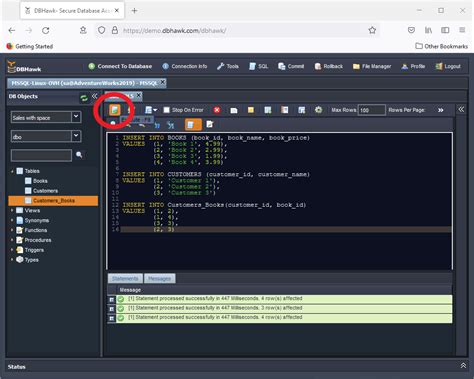Show more toolbar options with double chevron

pos(441,110)
